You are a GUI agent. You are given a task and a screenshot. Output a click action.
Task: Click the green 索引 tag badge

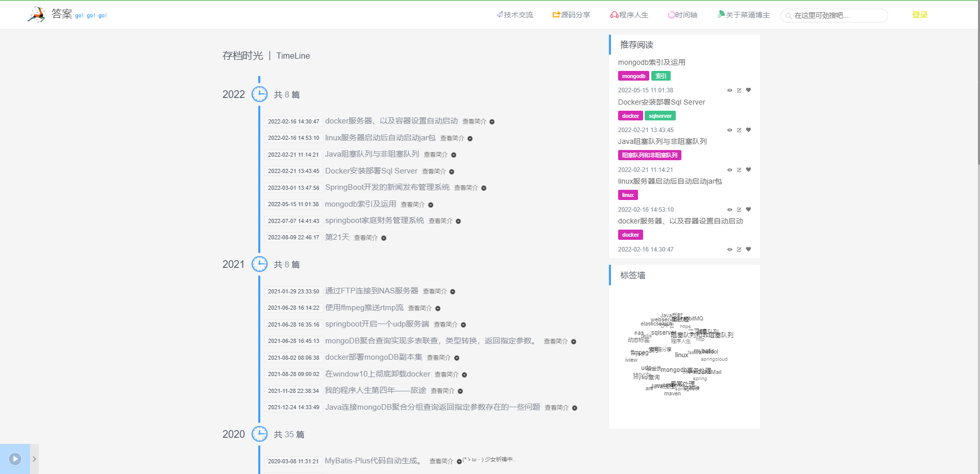coord(661,76)
